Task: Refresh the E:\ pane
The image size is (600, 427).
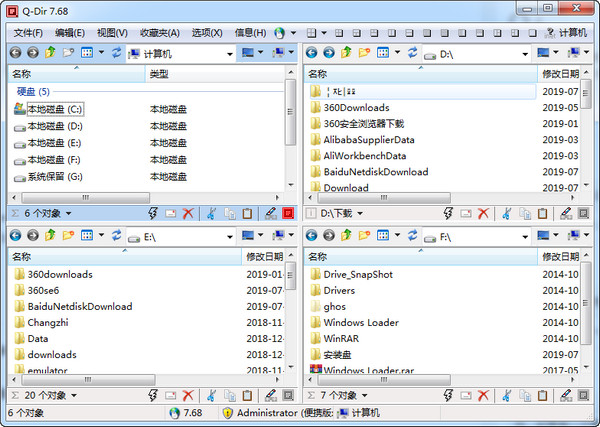Action: 117,235
